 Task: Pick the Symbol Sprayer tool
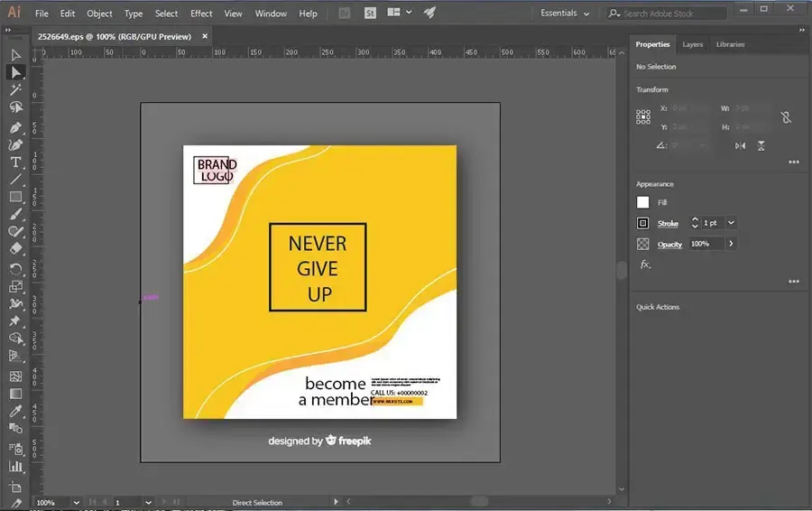point(15,449)
